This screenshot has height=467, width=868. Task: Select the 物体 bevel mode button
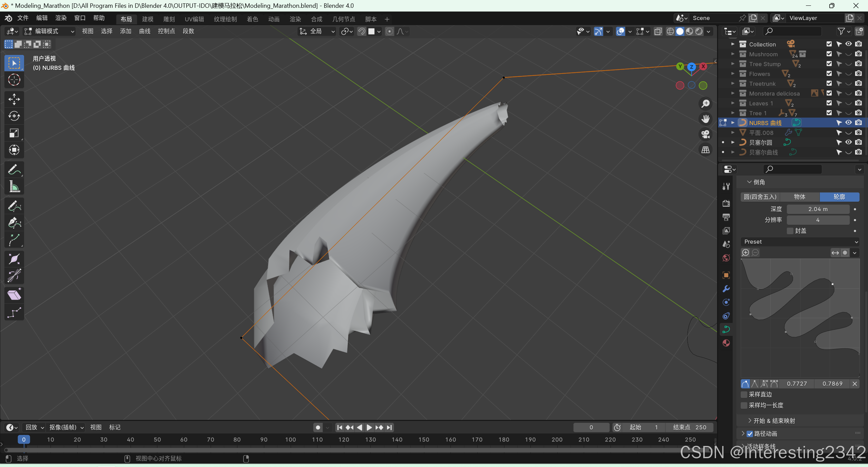click(799, 197)
